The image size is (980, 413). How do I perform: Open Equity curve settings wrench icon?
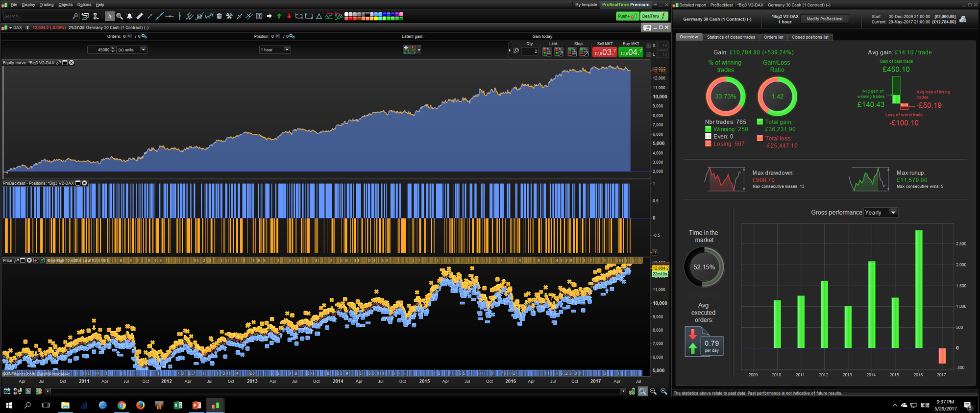59,63
